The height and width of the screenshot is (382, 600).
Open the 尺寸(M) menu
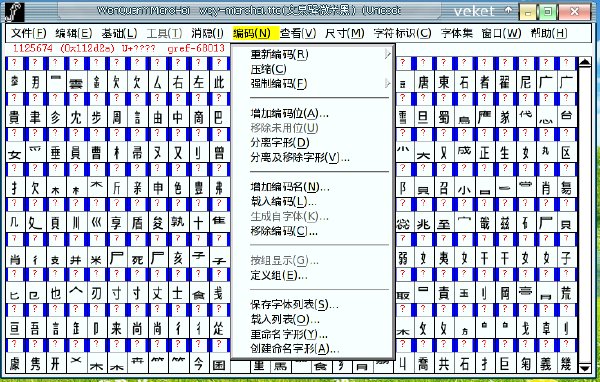pos(344,33)
